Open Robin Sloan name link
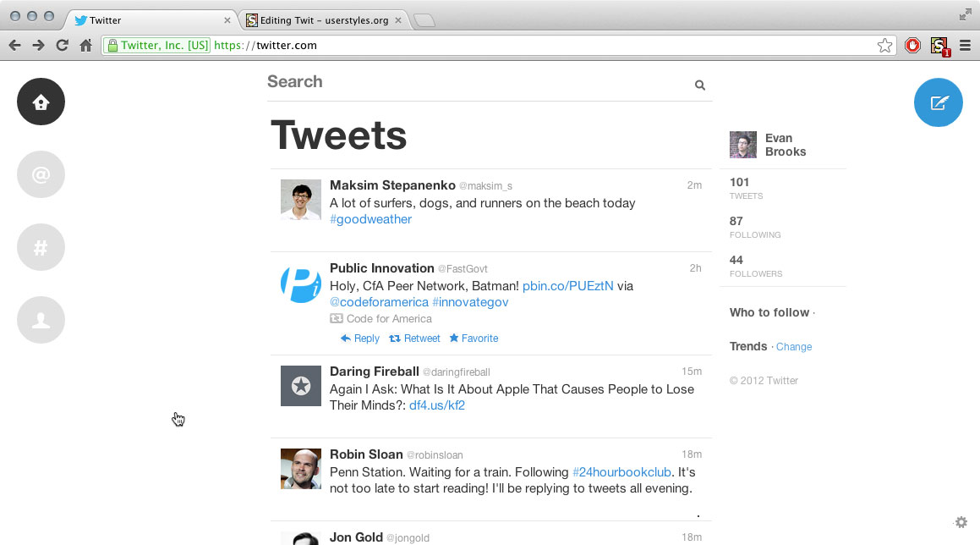This screenshot has height=545, width=980. coord(366,454)
